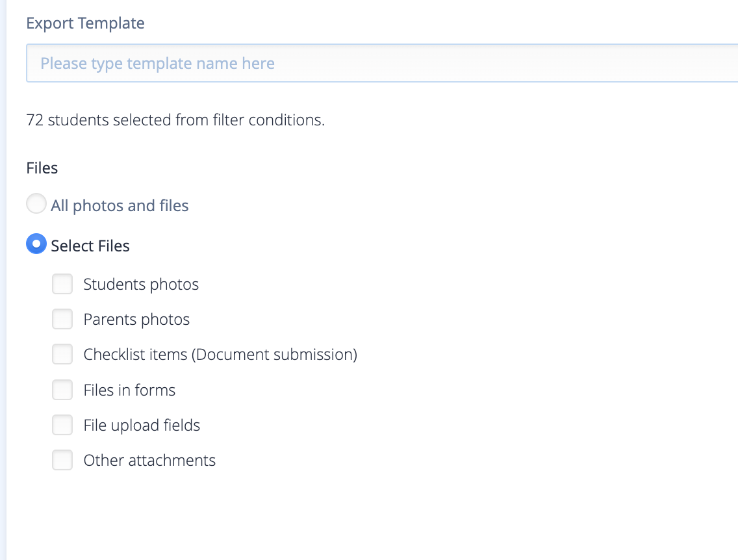738x560 pixels.
Task: Click the Parents photos label text
Action: pyautogui.click(x=136, y=320)
